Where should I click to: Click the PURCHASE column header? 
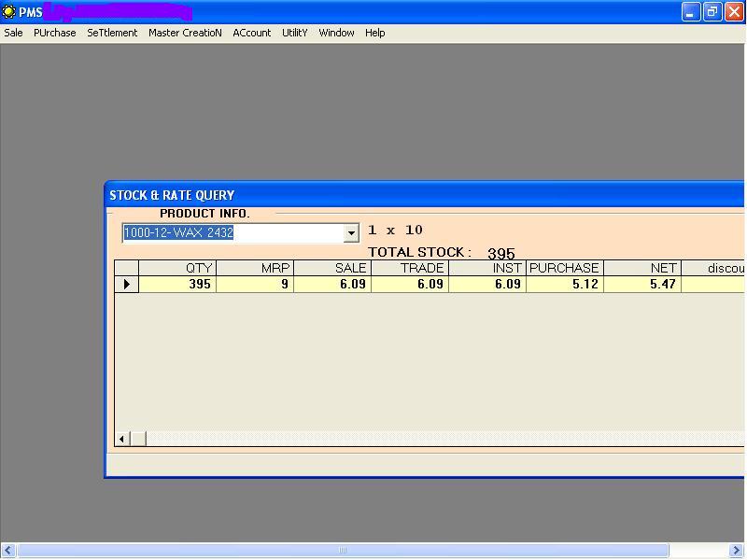pyautogui.click(x=564, y=268)
